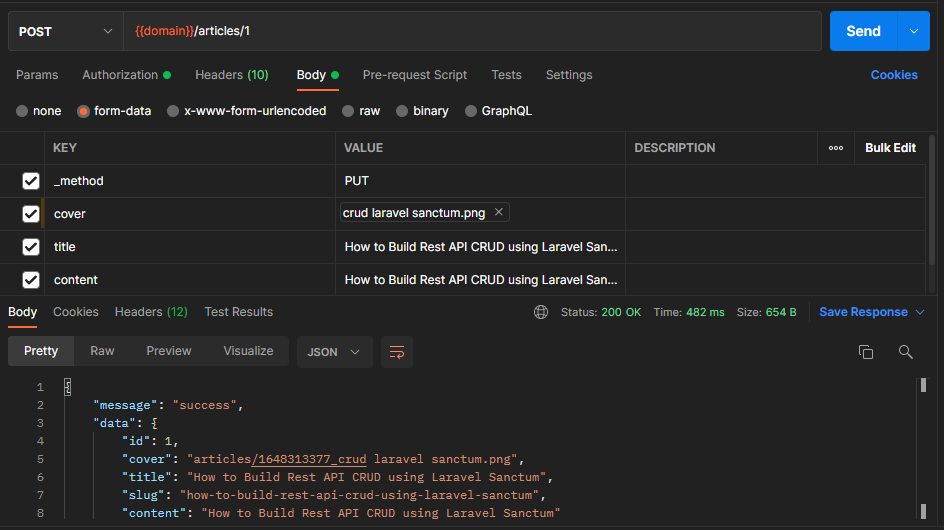Image resolution: width=944 pixels, height=530 pixels.
Task: Select the response Body tab
Action: click(x=22, y=312)
